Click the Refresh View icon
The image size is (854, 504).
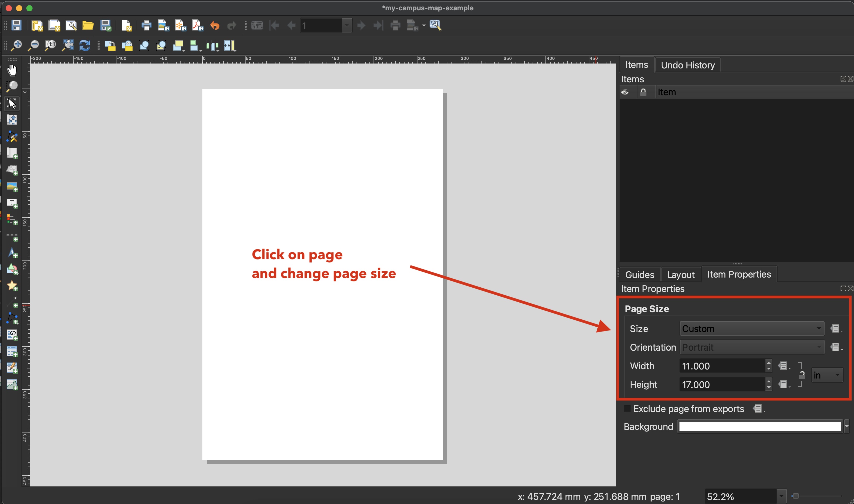pos(85,45)
